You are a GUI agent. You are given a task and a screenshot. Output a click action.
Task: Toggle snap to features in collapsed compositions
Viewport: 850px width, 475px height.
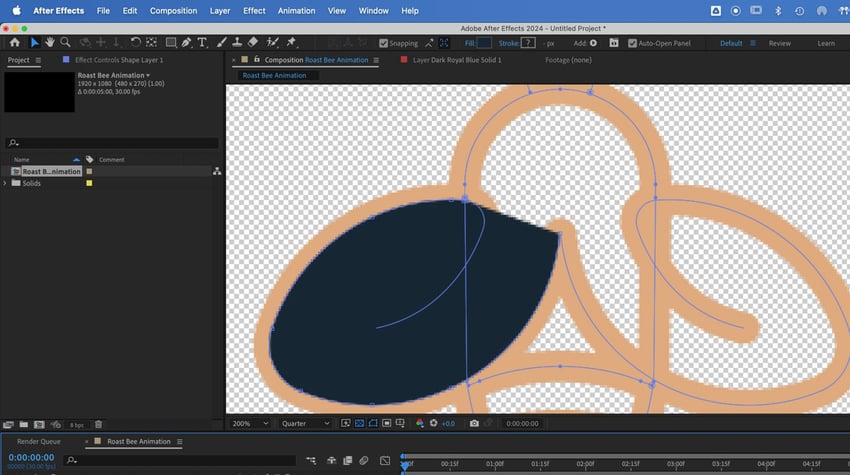[x=445, y=43]
